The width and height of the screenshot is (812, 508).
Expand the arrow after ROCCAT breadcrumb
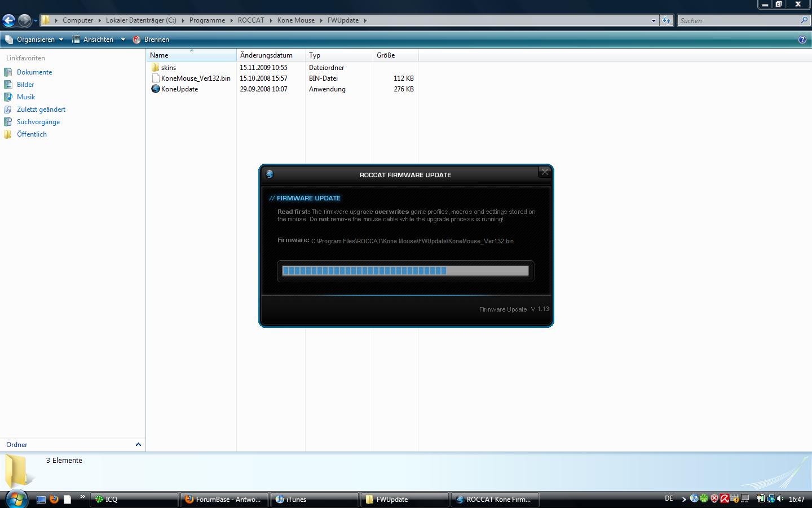click(271, 20)
